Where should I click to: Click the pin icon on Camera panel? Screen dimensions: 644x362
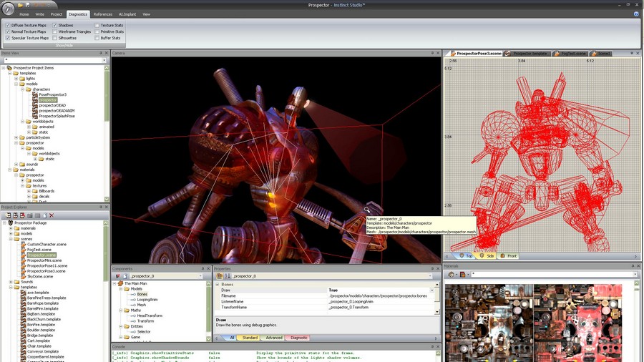pos(432,53)
